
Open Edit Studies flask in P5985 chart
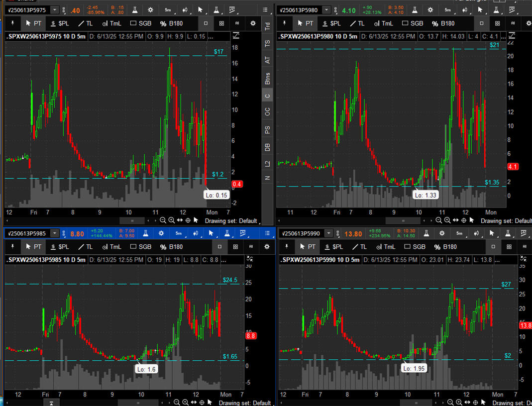pos(145,233)
